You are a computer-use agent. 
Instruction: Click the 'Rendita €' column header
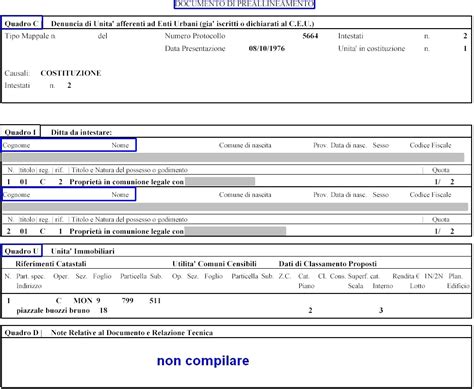(x=406, y=276)
